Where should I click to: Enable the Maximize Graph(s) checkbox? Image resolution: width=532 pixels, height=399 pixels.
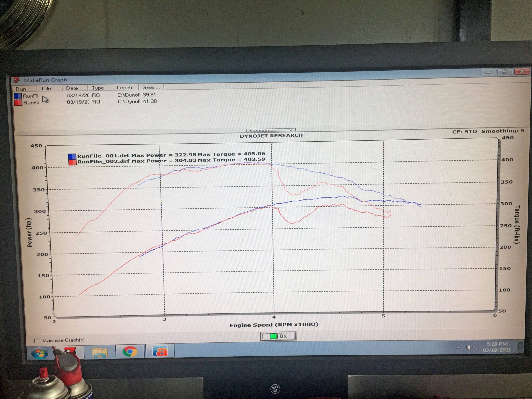tap(37, 341)
